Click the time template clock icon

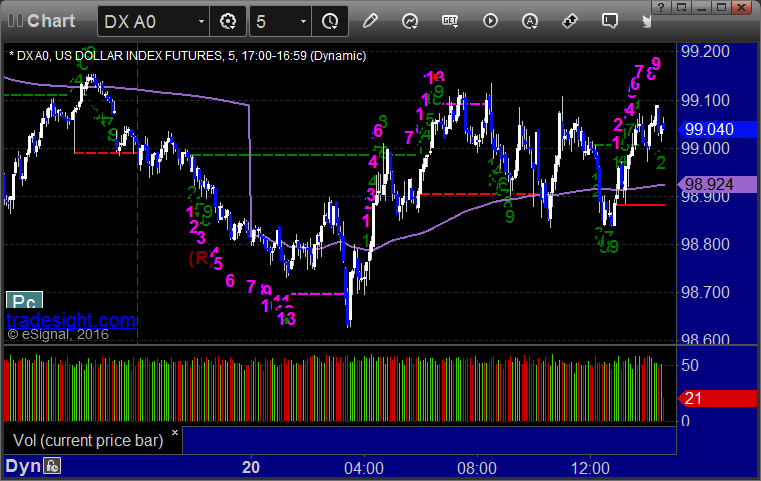click(330, 21)
